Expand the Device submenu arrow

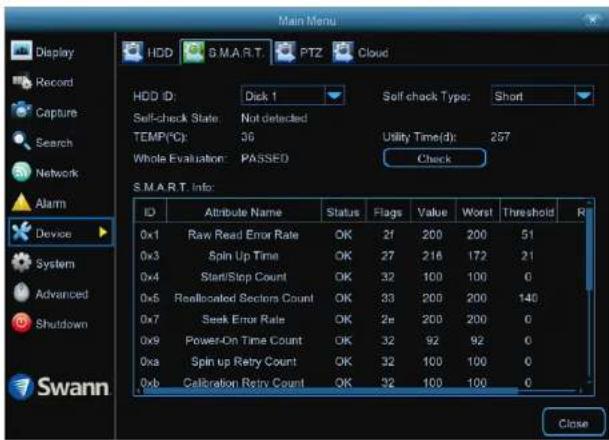pos(103,232)
